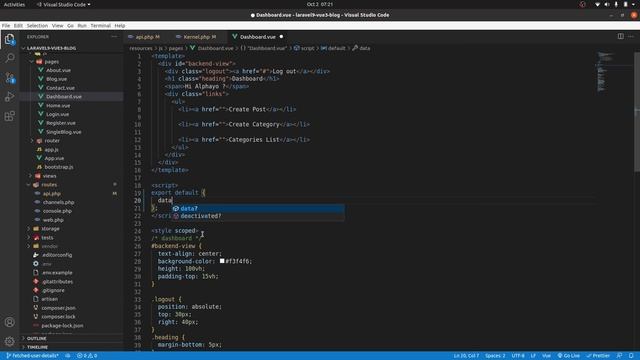
Task: Click the script breadcrumb segment
Action: [304, 48]
